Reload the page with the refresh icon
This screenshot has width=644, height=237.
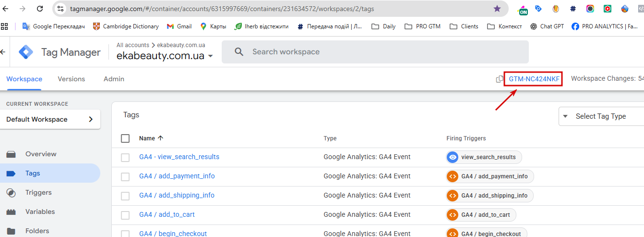coord(40,9)
